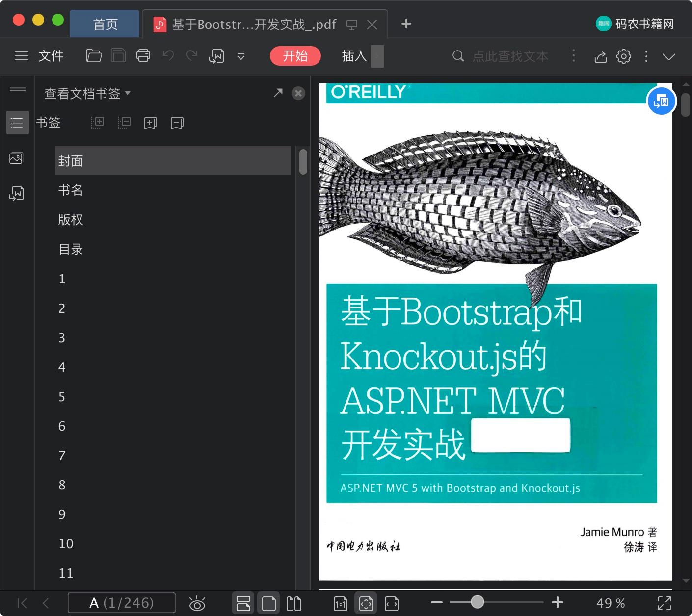The width and height of the screenshot is (692, 616).
Task: Select the thumbnail panel icon in sidebar
Action: pyautogui.click(x=16, y=158)
